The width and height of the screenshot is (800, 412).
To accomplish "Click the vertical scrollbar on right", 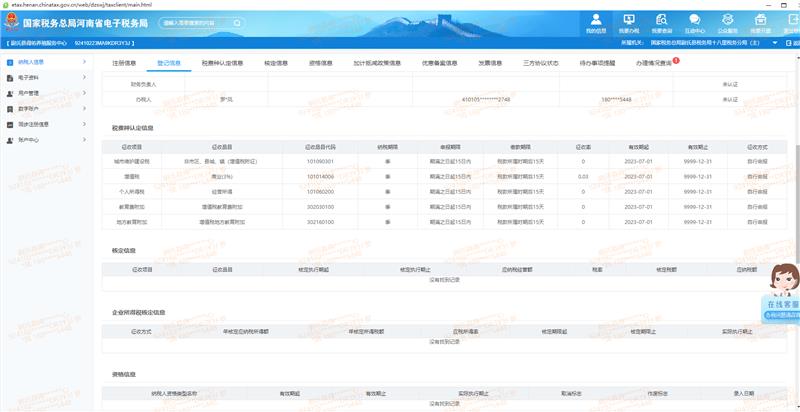I will tap(796, 200).
